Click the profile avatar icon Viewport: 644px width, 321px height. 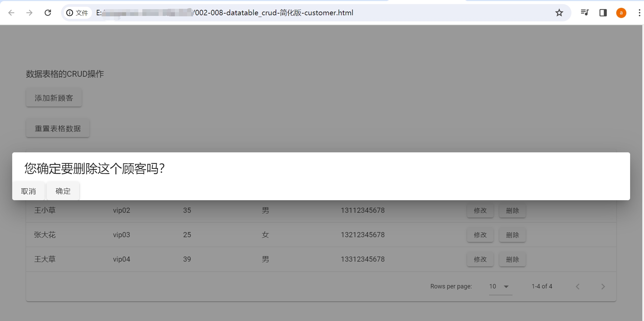click(621, 13)
